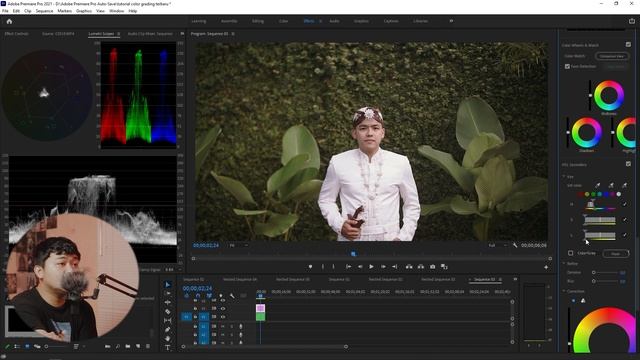Click the Comparison View button
The image size is (640, 360).
[x=612, y=56]
